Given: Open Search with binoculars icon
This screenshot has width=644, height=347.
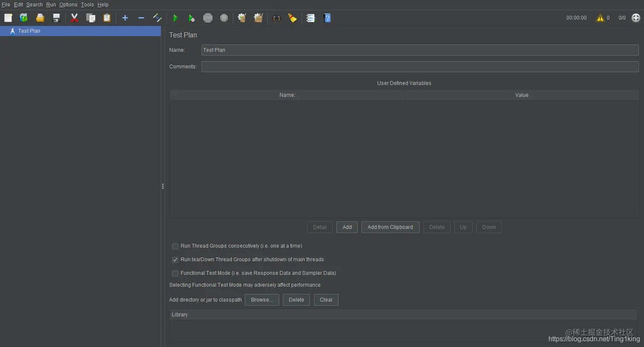Looking at the screenshot, I should click(x=276, y=18).
